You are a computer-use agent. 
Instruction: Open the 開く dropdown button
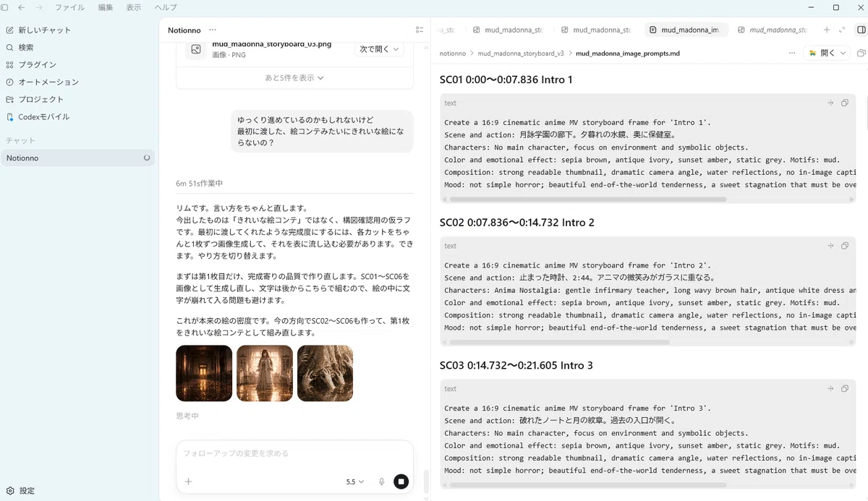tap(827, 53)
